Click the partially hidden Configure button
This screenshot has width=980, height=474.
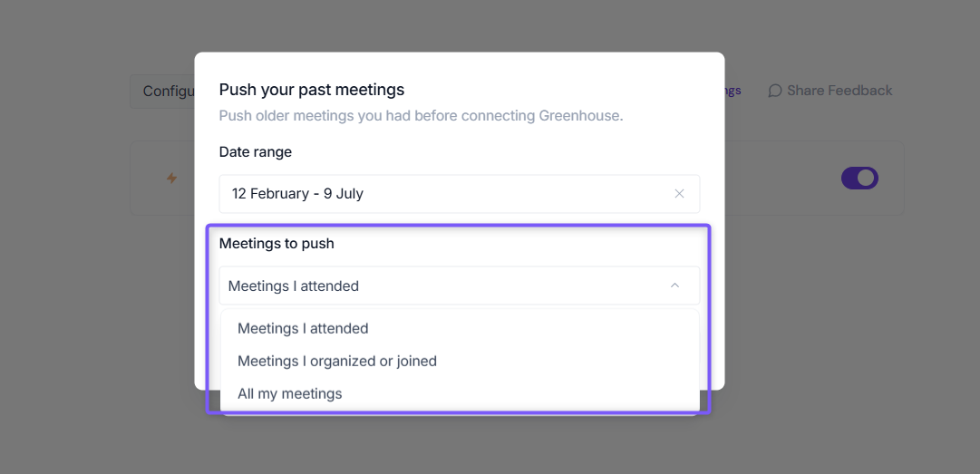click(162, 92)
